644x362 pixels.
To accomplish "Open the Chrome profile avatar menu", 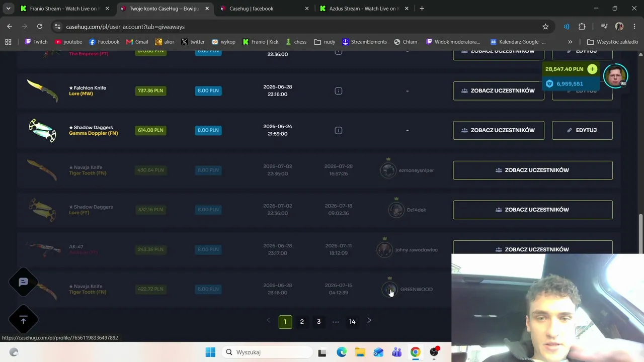I will pyautogui.click(x=619, y=27).
